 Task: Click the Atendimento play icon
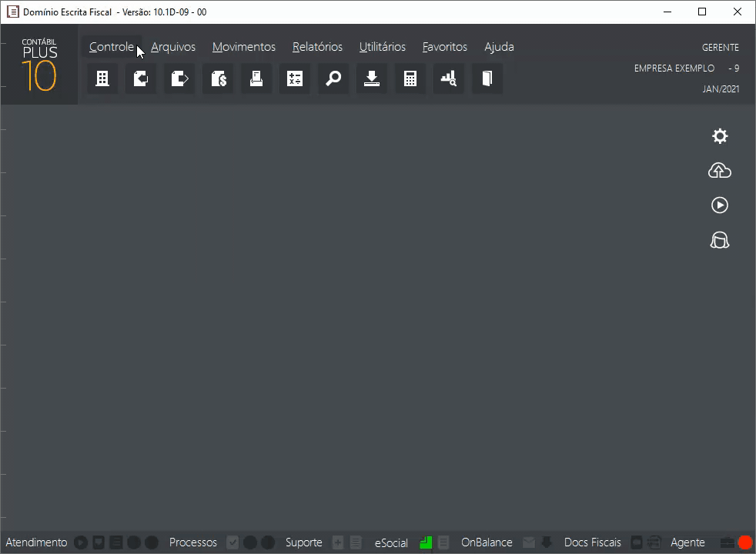(x=81, y=542)
